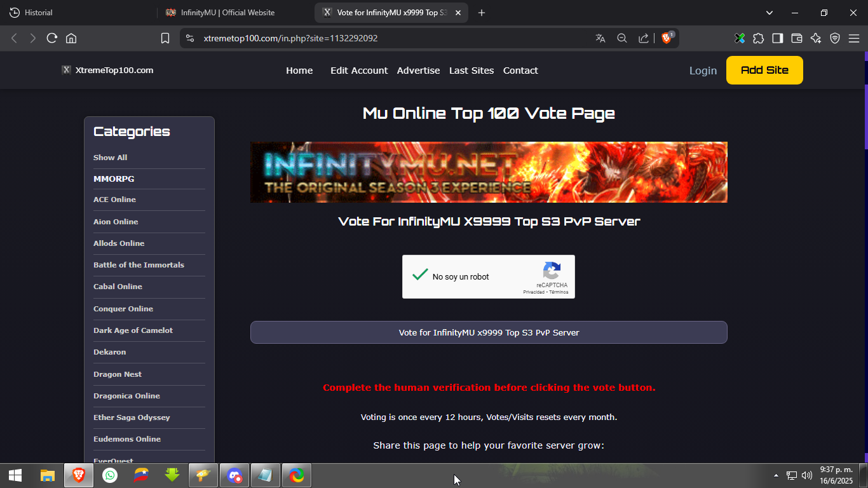Click the reCAPTCHA Términos link

[559, 292]
